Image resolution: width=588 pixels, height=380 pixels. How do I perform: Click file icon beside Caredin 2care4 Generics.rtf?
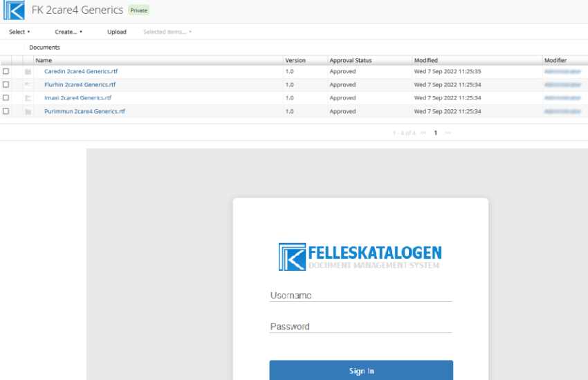(x=28, y=71)
